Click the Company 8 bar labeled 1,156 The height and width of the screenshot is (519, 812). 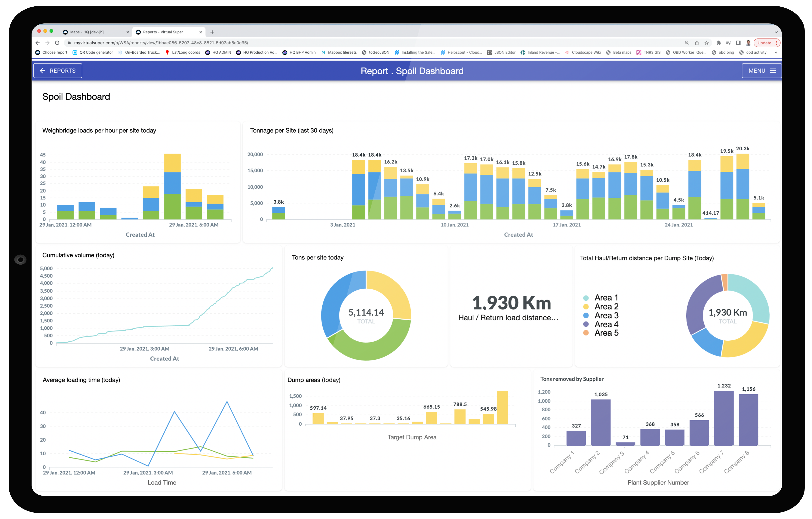click(x=748, y=420)
